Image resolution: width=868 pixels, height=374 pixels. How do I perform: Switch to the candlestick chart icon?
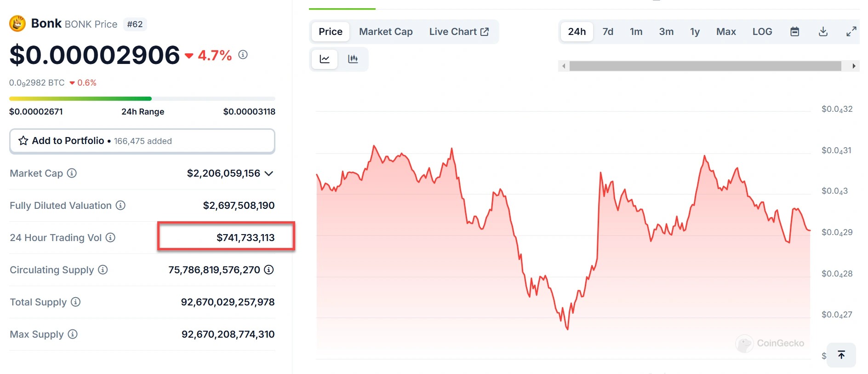click(354, 59)
